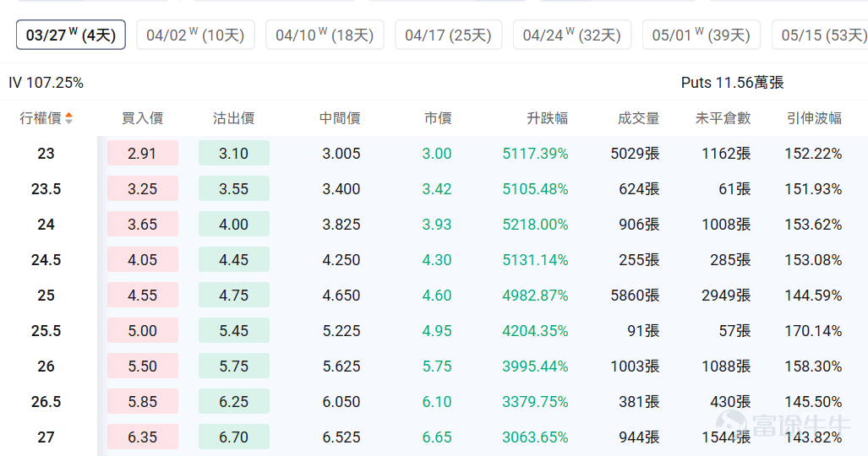Select bid price 4.05 for strike 24.5
This screenshot has height=456, width=868.
pos(143,259)
